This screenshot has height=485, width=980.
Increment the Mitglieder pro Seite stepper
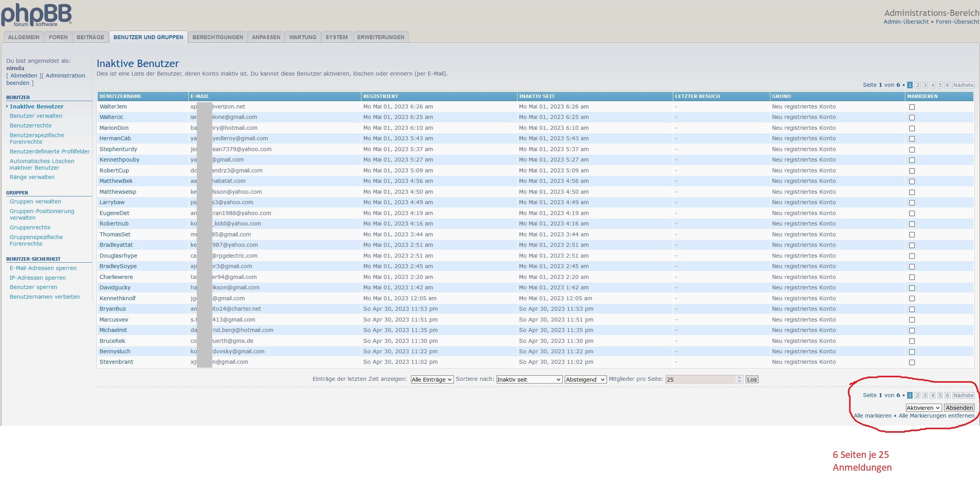tap(739, 378)
